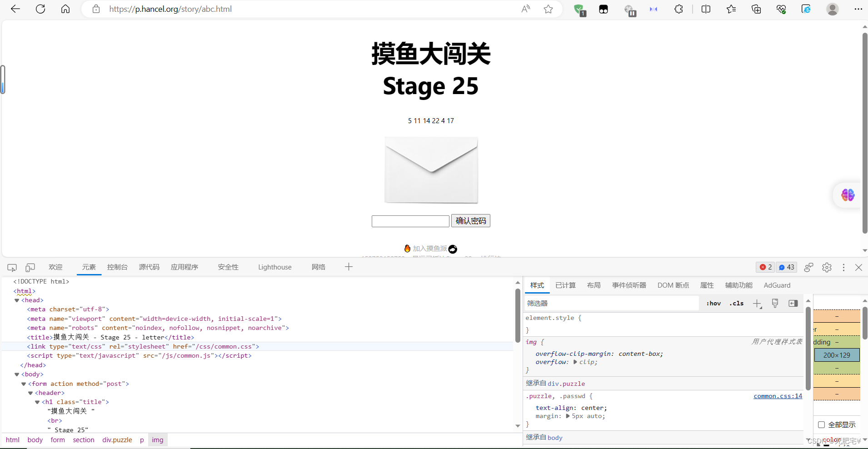Select the link stylesheet element row
Viewport: 868px width, 449px height.
tap(257, 346)
